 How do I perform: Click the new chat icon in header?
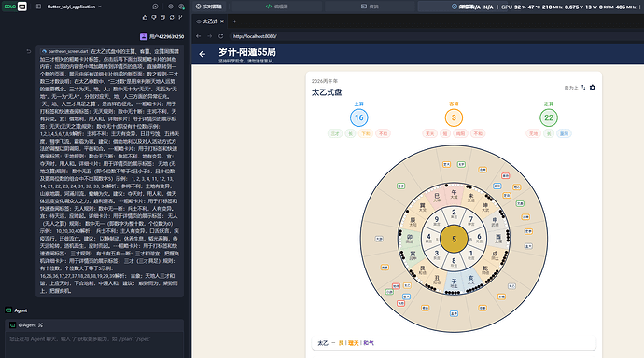click(x=155, y=7)
